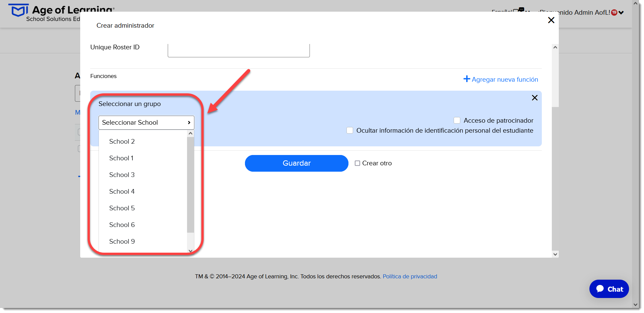Click browser page scrollbar up arrow
The height and width of the screenshot is (313, 644).
(635, 3)
